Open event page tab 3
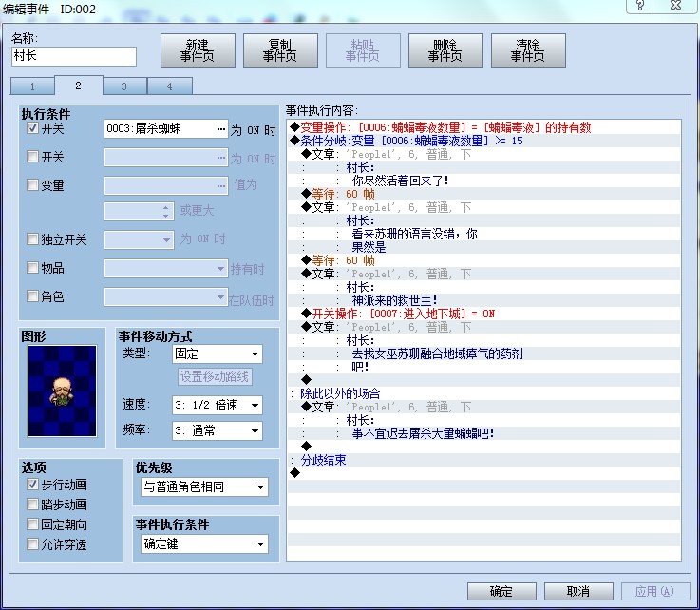This screenshot has height=610, width=700. 124,86
